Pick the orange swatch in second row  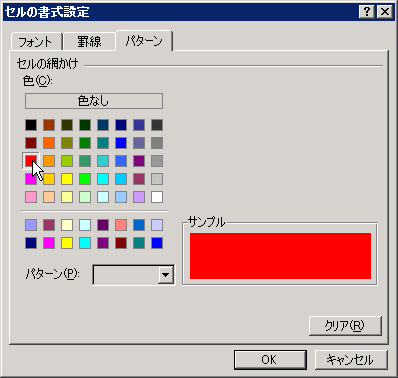click(x=49, y=143)
